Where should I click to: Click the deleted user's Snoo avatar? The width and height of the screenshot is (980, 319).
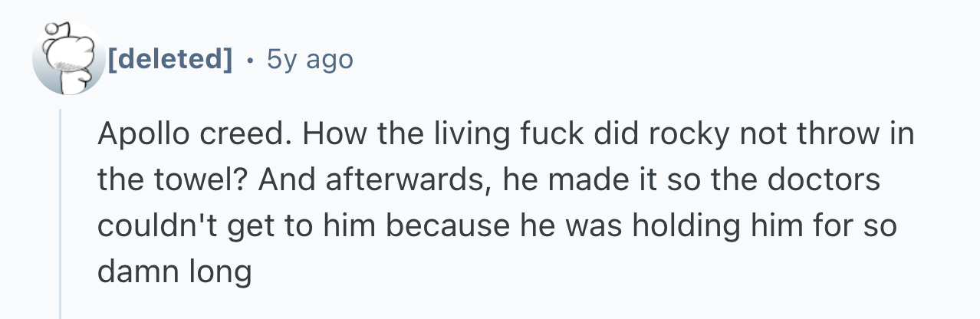coord(68,58)
